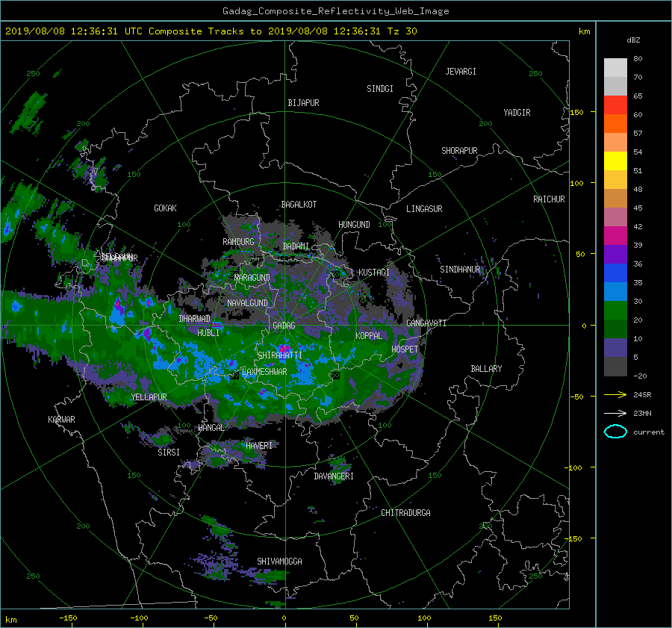
Task: Click the YELLAPUR city label
Action: tap(149, 397)
